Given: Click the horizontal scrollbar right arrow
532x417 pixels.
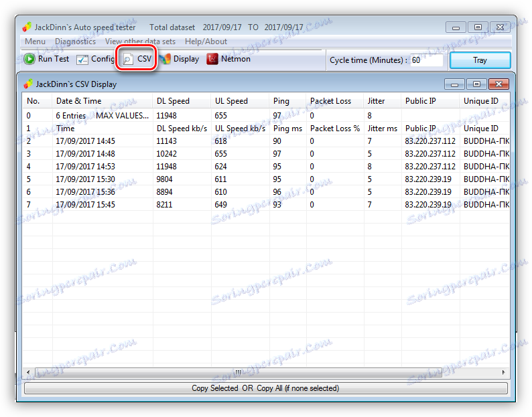Looking at the screenshot, I should 503,372.
